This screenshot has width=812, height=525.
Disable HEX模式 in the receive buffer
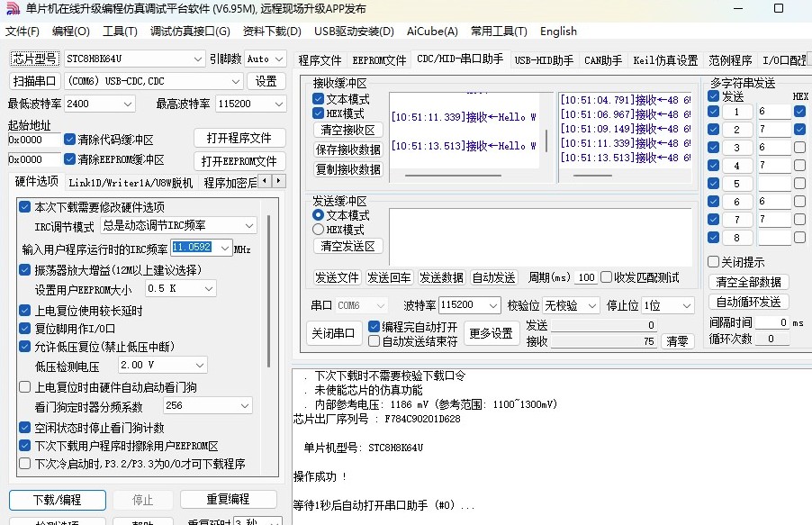(319, 114)
